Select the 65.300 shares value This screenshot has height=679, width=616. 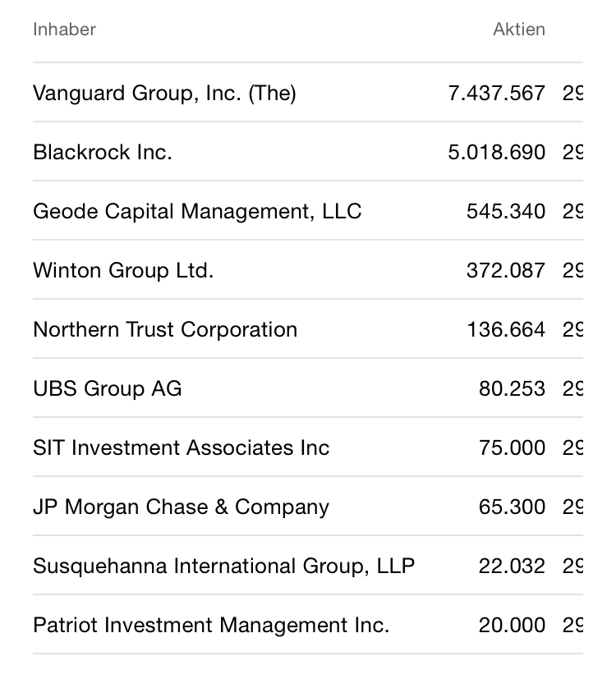coord(512,507)
